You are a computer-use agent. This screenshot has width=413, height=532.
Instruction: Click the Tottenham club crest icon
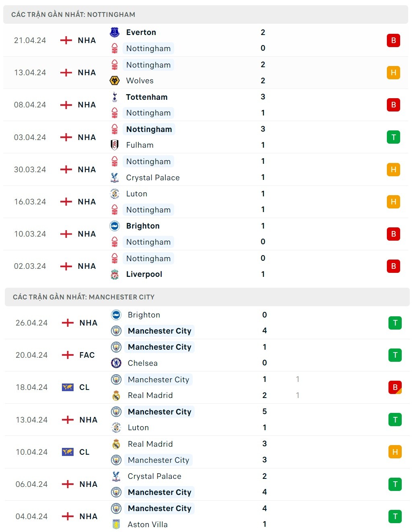(115, 97)
